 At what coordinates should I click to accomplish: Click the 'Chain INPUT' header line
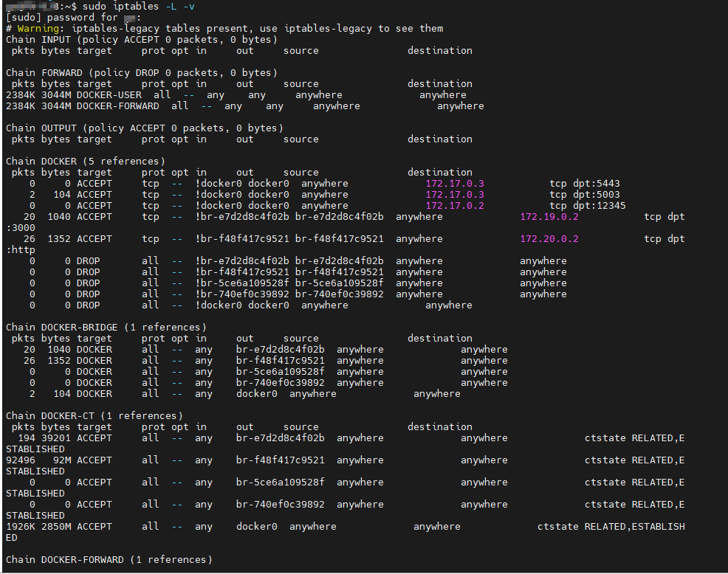click(142, 40)
